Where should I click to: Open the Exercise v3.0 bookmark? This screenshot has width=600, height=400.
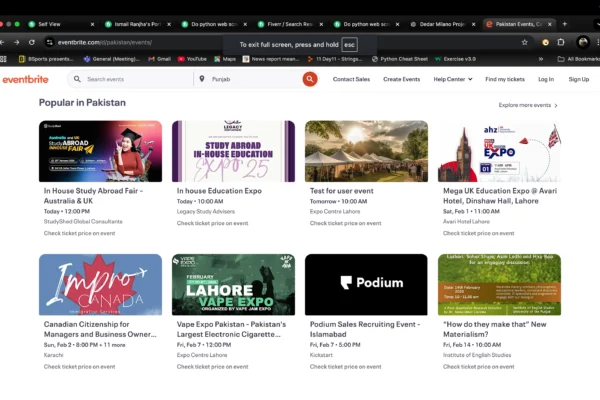pyautogui.click(x=455, y=59)
